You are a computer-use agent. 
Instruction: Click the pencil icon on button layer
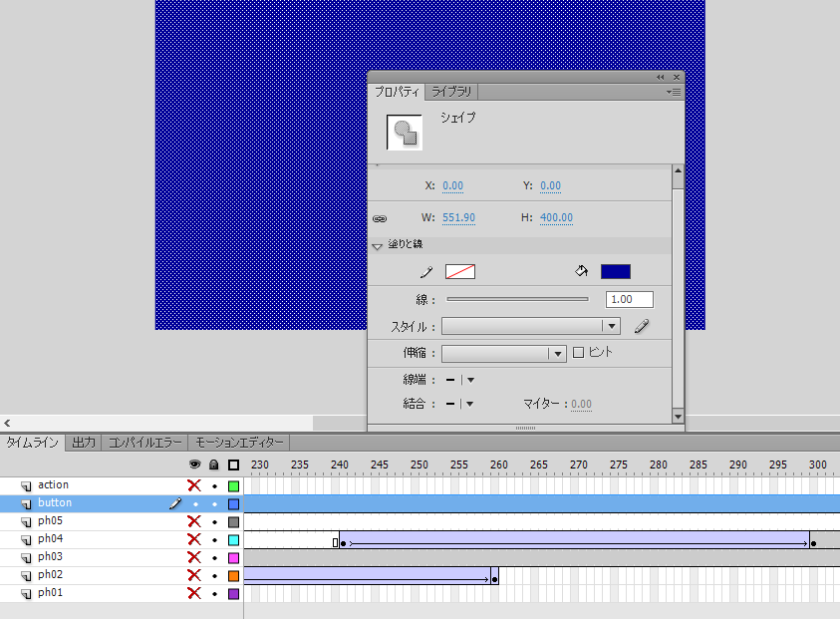click(x=175, y=503)
